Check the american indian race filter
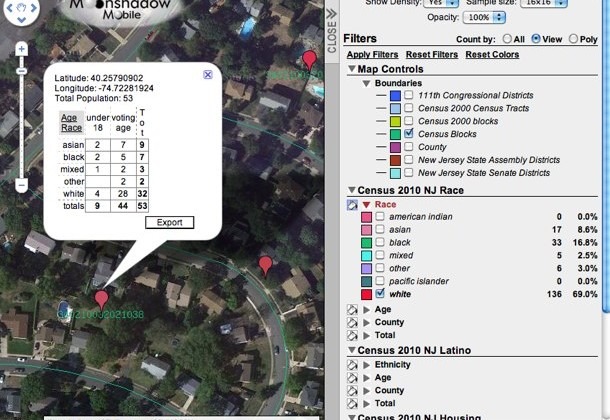Screen dimensions: 610x420 (380, 216)
